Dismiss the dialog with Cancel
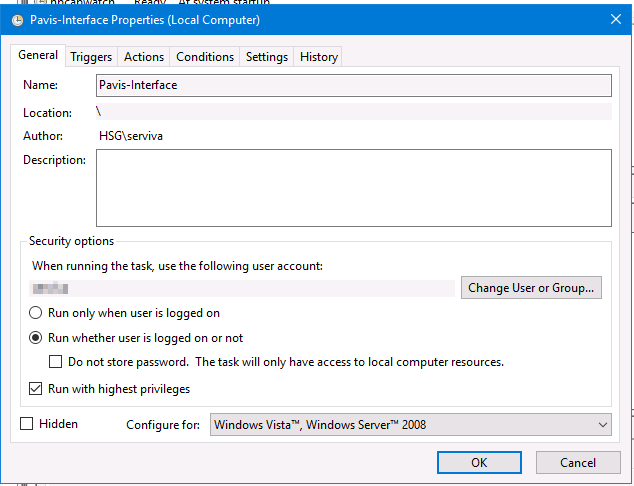634x486 pixels. coord(578,463)
